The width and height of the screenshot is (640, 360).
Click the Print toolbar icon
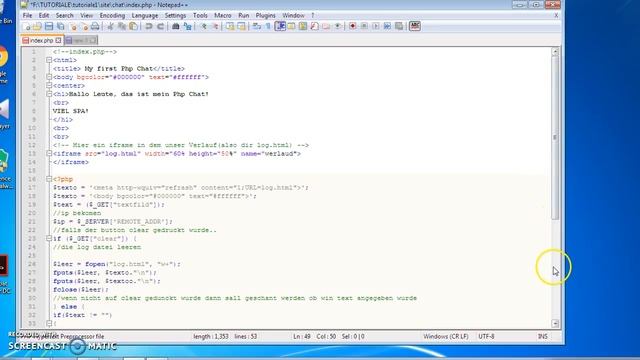coord(95,27)
